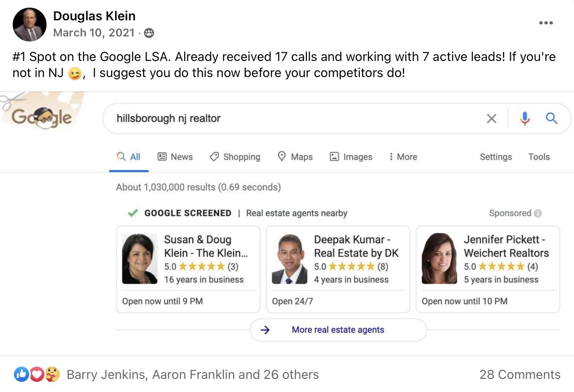The image size is (574, 392).
Task: Open Susan & Doug Klein listing title
Action: click(206, 246)
